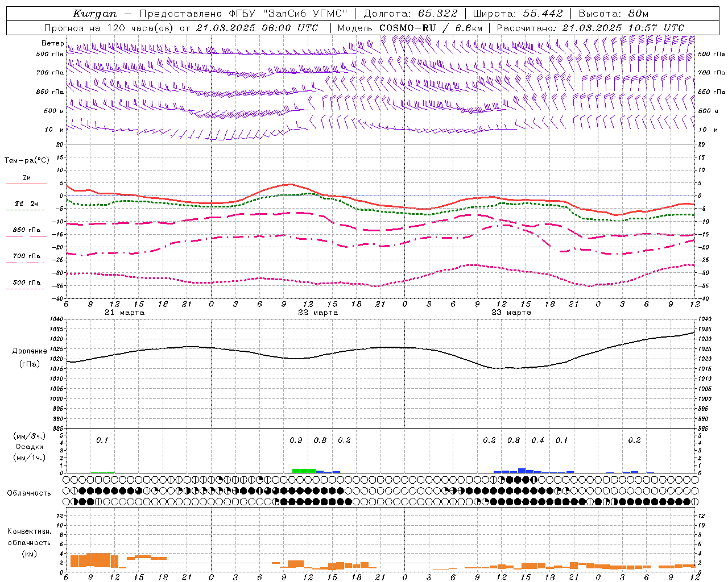Click the elevation text "Высота: 80м"
The width and height of the screenshot is (728, 582).
click(x=613, y=14)
